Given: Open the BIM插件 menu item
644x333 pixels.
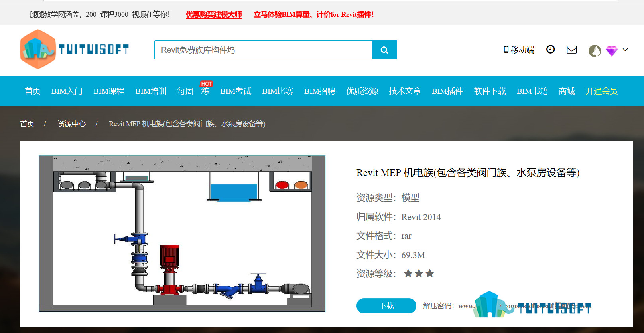Looking at the screenshot, I should pos(447,91).
